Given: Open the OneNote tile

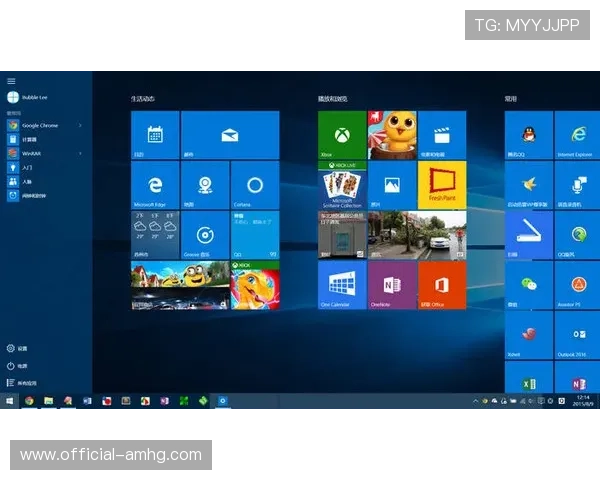Looking at the screenshot, I should coord(391,285).
